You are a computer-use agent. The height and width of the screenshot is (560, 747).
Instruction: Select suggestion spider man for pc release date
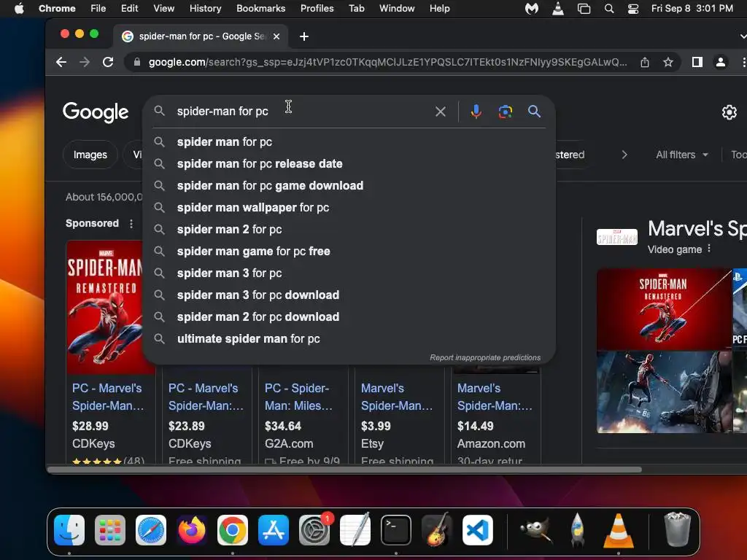coord(349,164)
